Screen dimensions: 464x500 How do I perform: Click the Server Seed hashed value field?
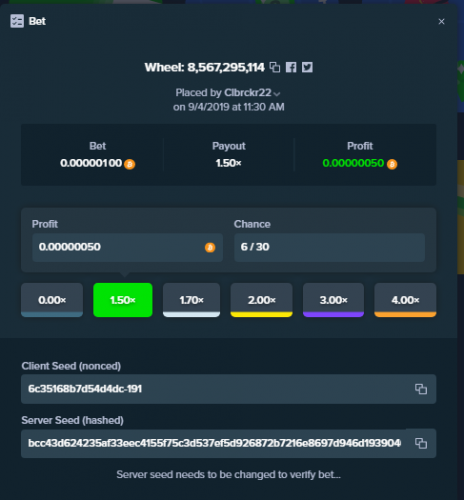228,443
